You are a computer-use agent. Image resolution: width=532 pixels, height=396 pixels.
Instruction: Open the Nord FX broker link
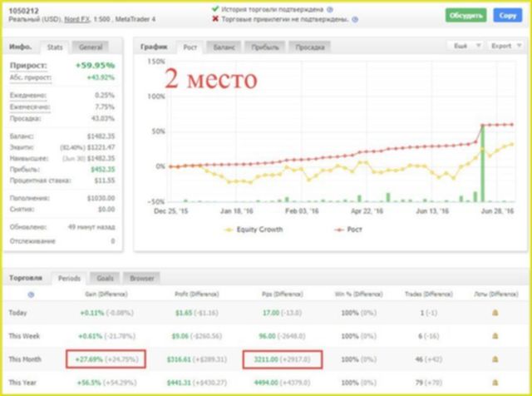[x=76, y=19]
